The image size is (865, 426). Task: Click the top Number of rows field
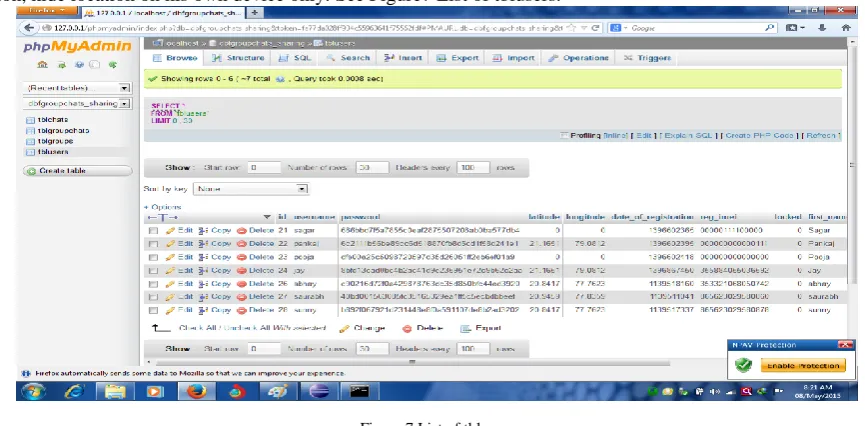tap(372, 168)
